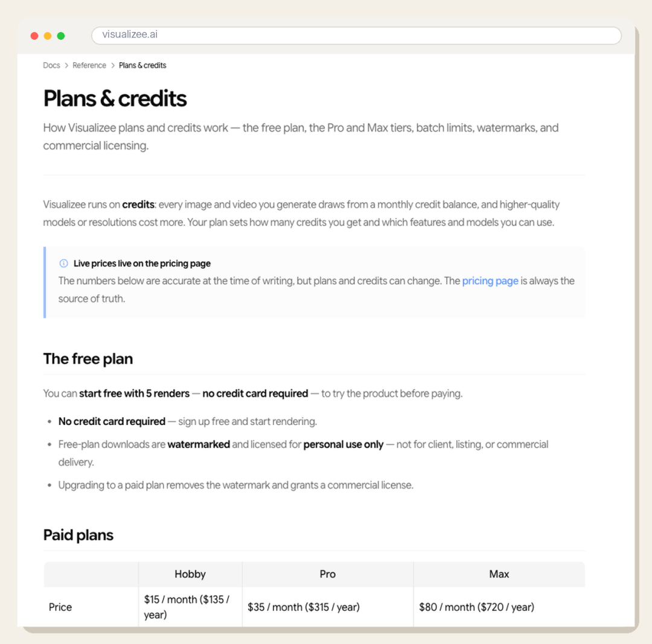
Task: Click the green maximize window dot
Action: [61, 36]
